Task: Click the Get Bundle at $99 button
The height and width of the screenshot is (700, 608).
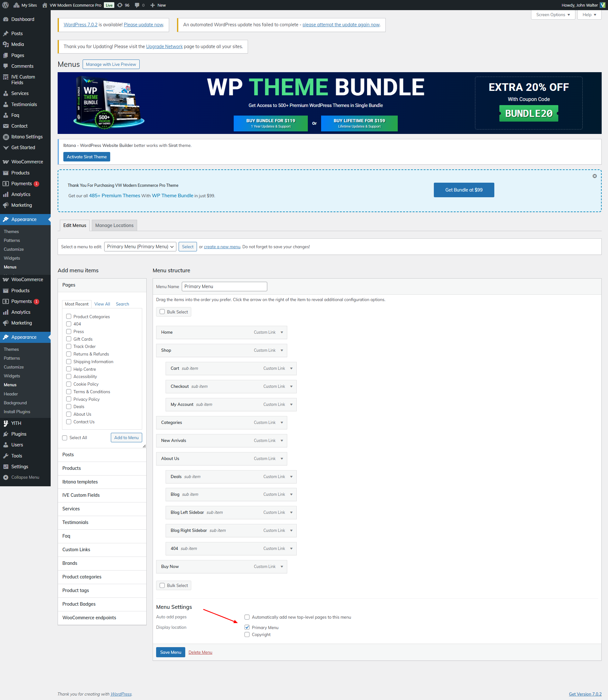Action: pos(464,190)
